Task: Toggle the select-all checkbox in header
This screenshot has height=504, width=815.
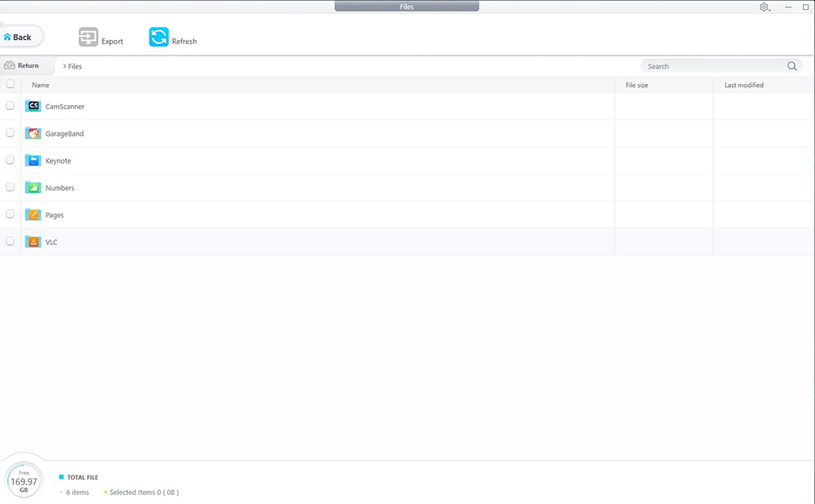Action: coord(10,84)
